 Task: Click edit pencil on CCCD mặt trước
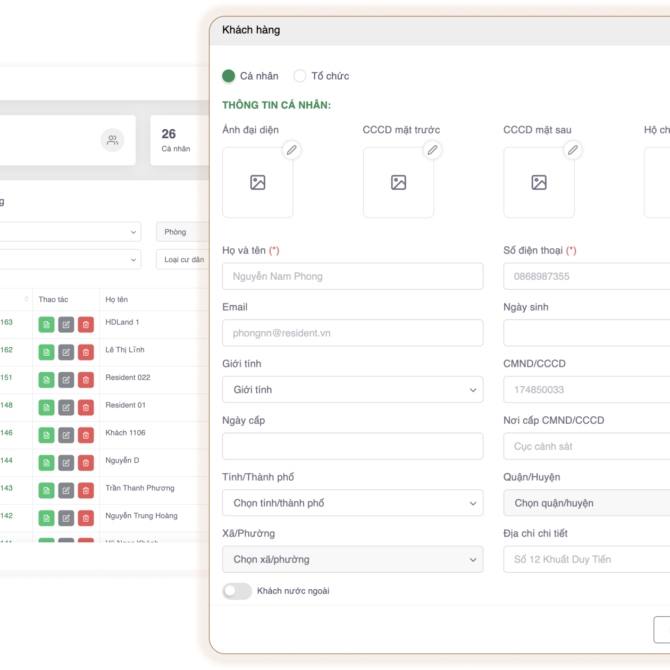[x=432, y=150]
